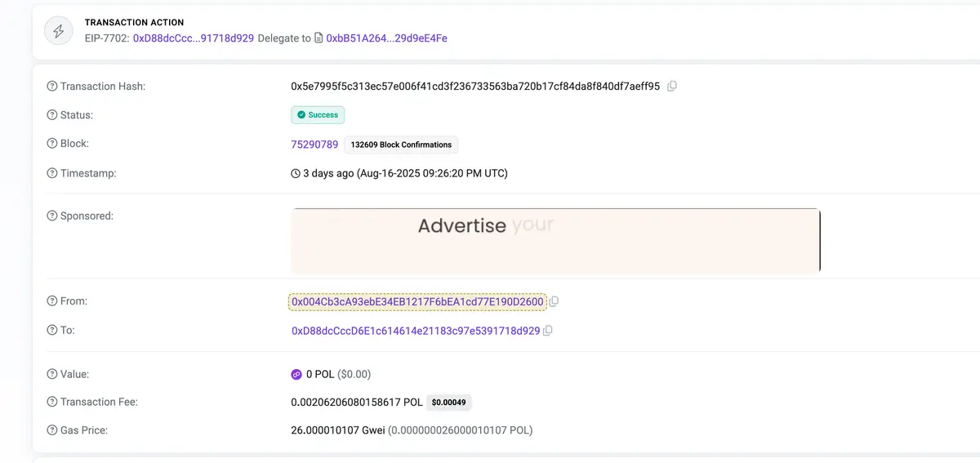Open EIP-7702 address 0xD88dcCcc...91718d929
980x463 pixels.
coord(194,38)
